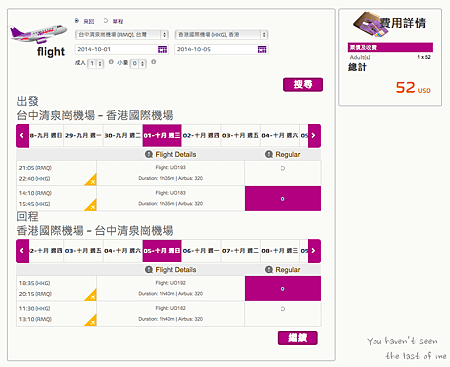This screenshot has width=450, height=367.
Task: Click the orange plane badge on the 18:35 flight
Action: pyautogui.click(x=91, y=295)
